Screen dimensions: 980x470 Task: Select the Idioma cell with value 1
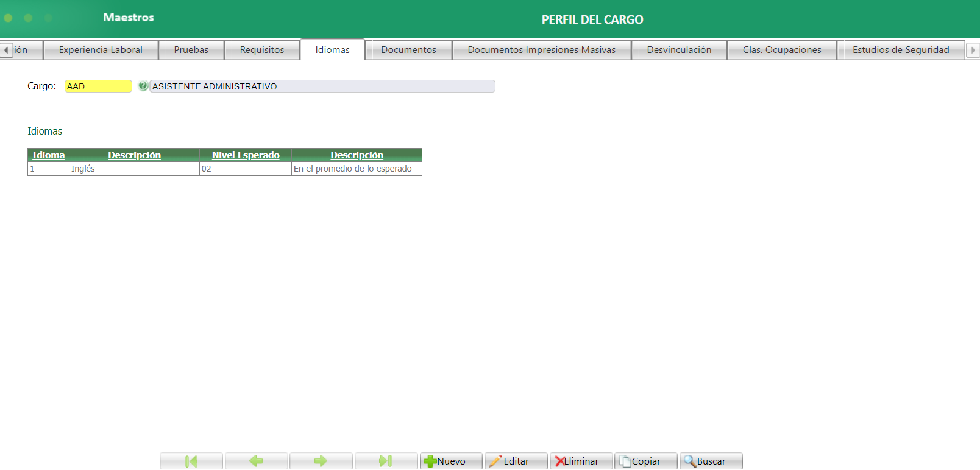click(x=48, y=169)
